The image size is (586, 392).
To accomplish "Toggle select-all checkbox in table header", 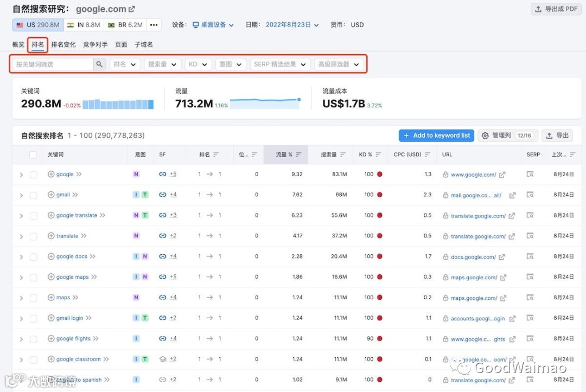I will [x=33, y=155].
